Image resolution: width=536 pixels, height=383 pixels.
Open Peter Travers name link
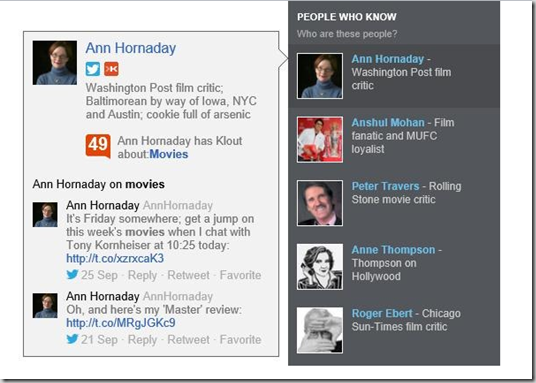tap(385, 186)
